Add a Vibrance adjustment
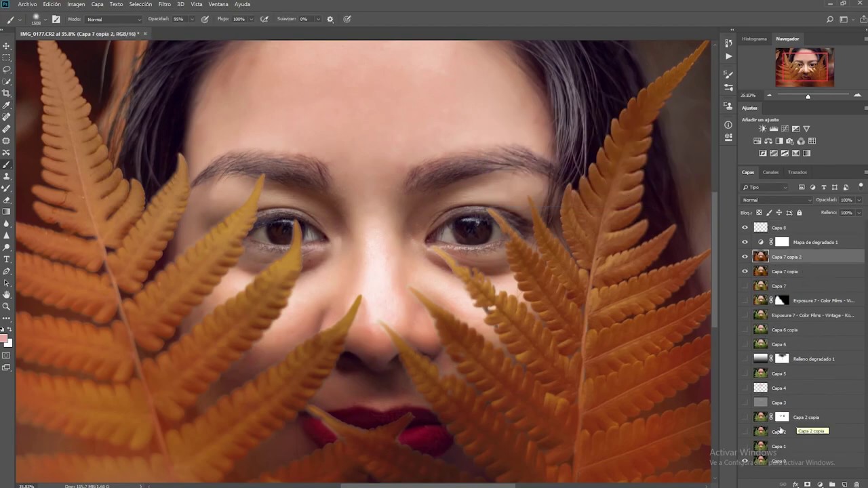Viewport: 868px width, 488px height. (806, 129)
